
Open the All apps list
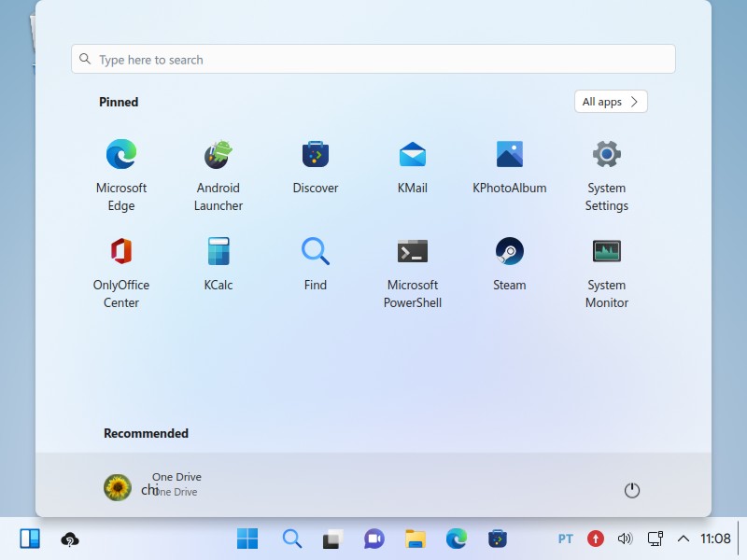pos(611,102)
